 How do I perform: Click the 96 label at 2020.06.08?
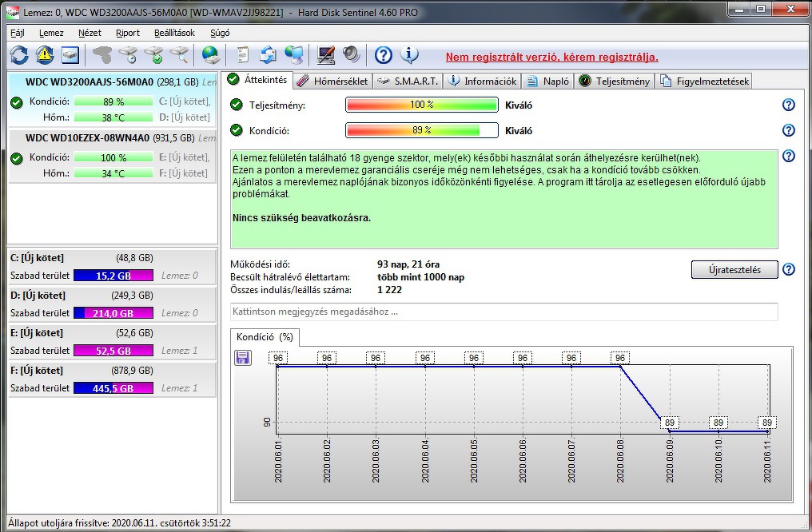click(620, 358)
